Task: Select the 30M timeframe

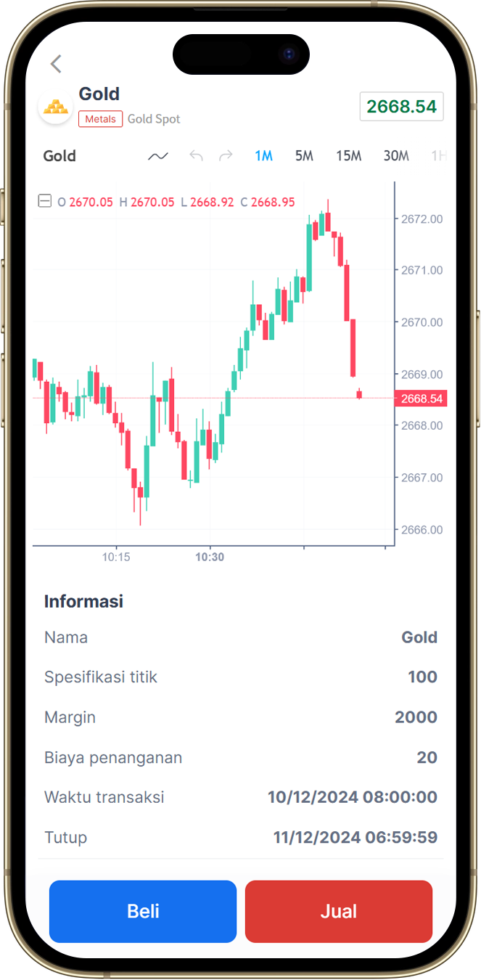Action: pos(396,156)
